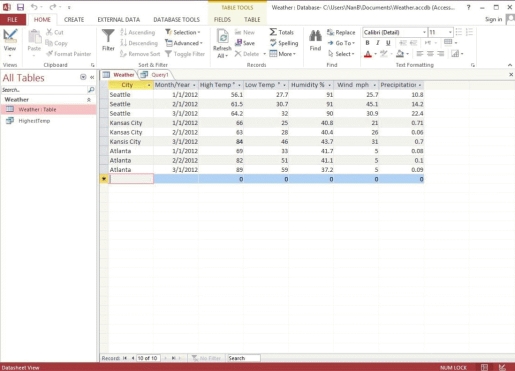
Task: Open the font color red swatch
Action: (368, 54)
